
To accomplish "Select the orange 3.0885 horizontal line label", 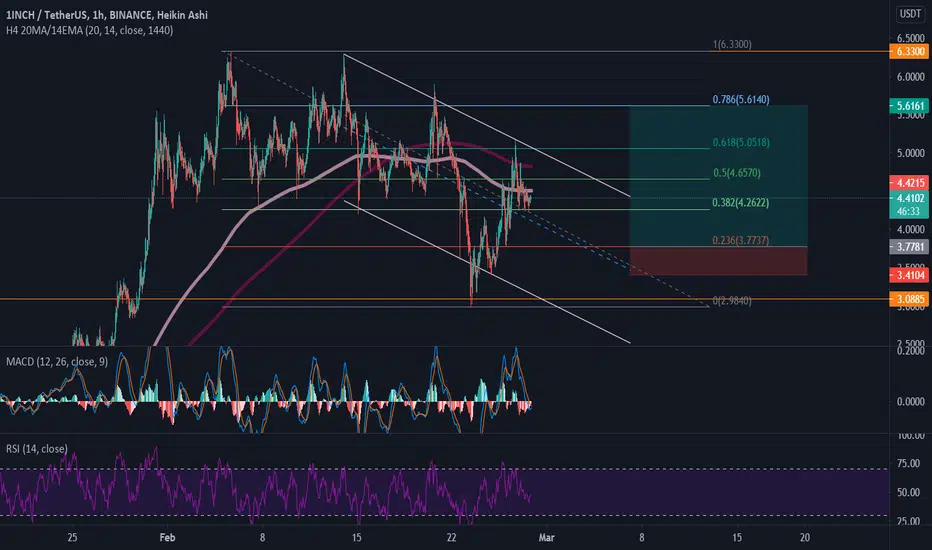I will pyautogui.click(x=909, y=299).
